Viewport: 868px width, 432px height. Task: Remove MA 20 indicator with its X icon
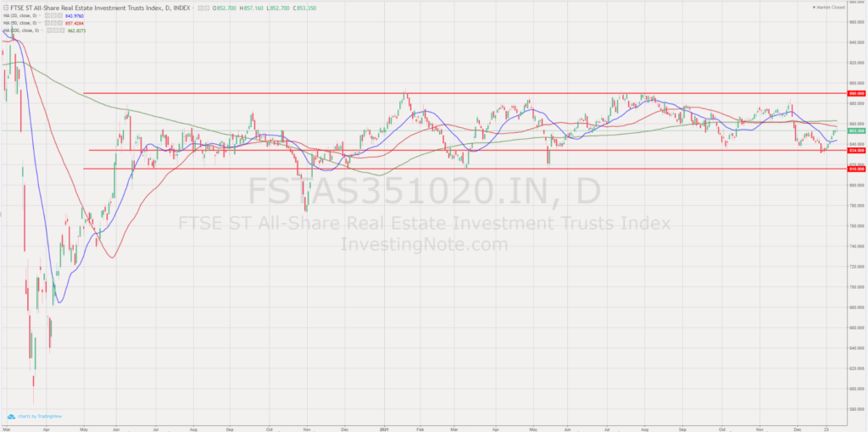click(x=60, y=16)
